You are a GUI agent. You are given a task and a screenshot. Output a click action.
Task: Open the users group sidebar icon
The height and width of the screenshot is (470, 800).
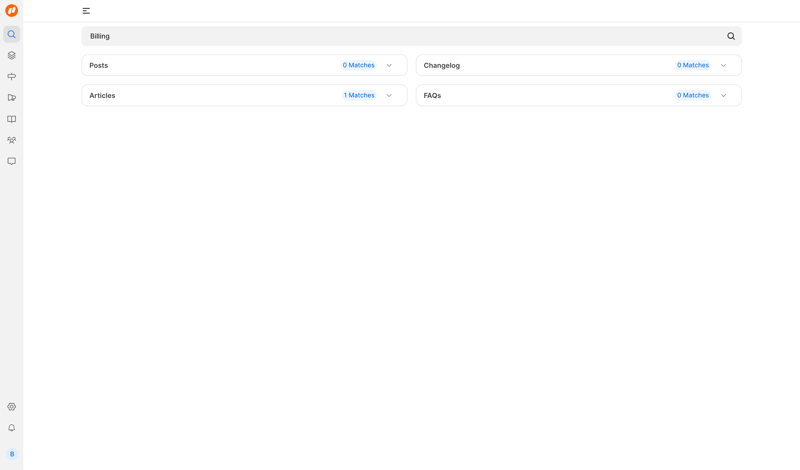tap(11, 140)
